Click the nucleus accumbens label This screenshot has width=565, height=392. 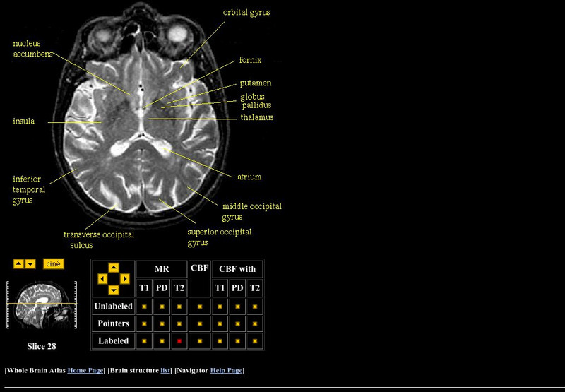pyautogui.click(x=32, y=49)
